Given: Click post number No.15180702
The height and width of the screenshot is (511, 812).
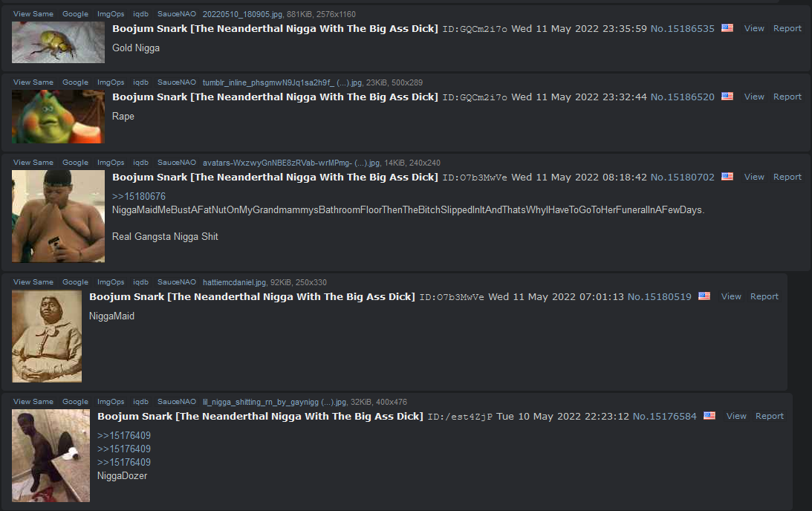Looking at the screenshot, I should 682,177.
